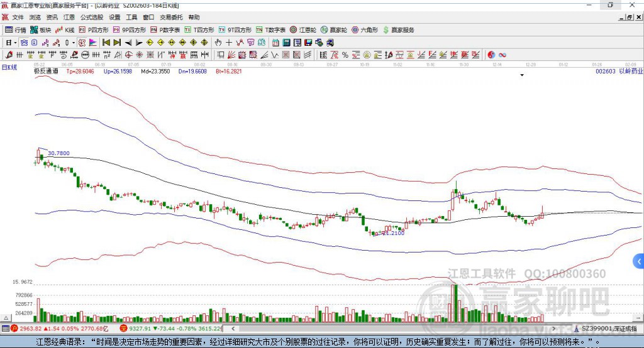The height and width of the screenshot is (348, 644).
Task: Open the 帮助 menu
Action: 194,17
